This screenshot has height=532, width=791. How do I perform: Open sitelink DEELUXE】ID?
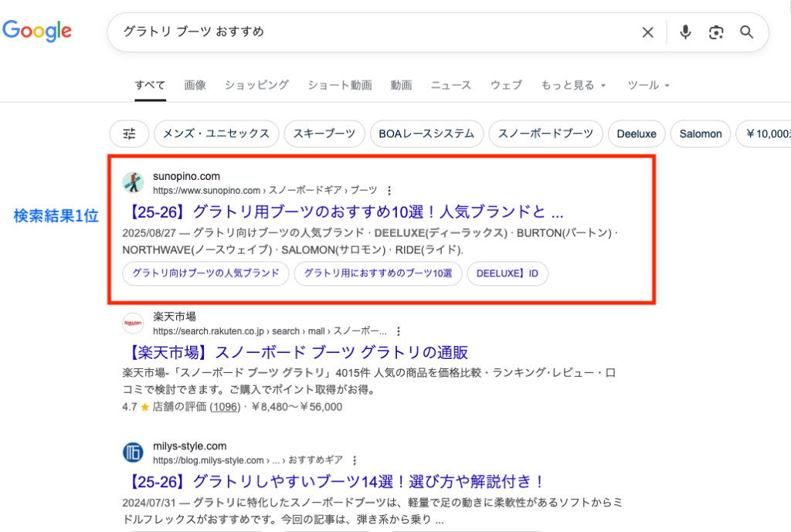coord(508,273)
